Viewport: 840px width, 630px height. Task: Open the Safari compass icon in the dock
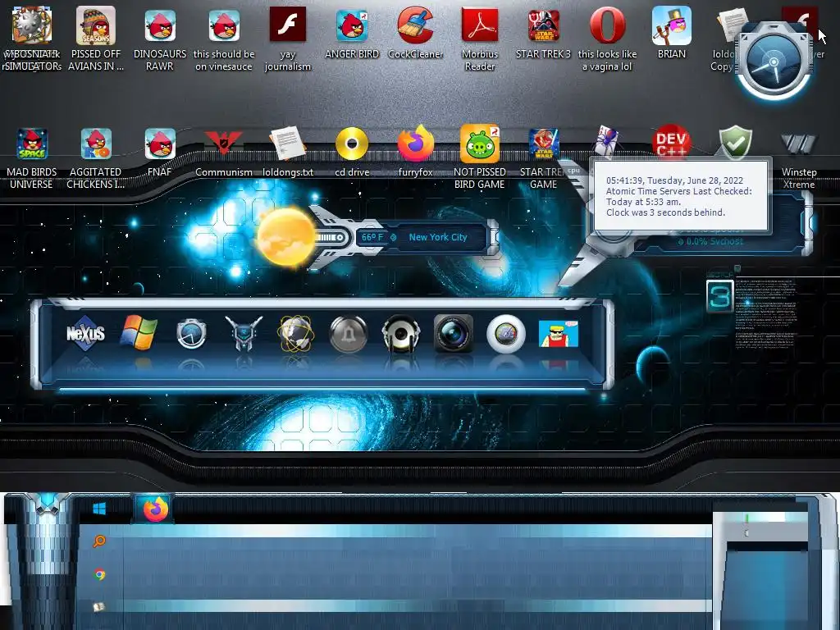tap(505, 335)
